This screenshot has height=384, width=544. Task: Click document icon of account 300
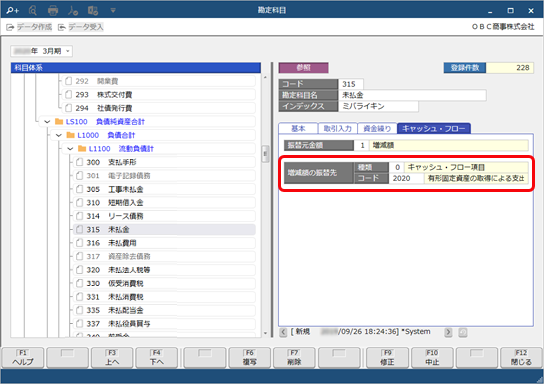[79, 162]
